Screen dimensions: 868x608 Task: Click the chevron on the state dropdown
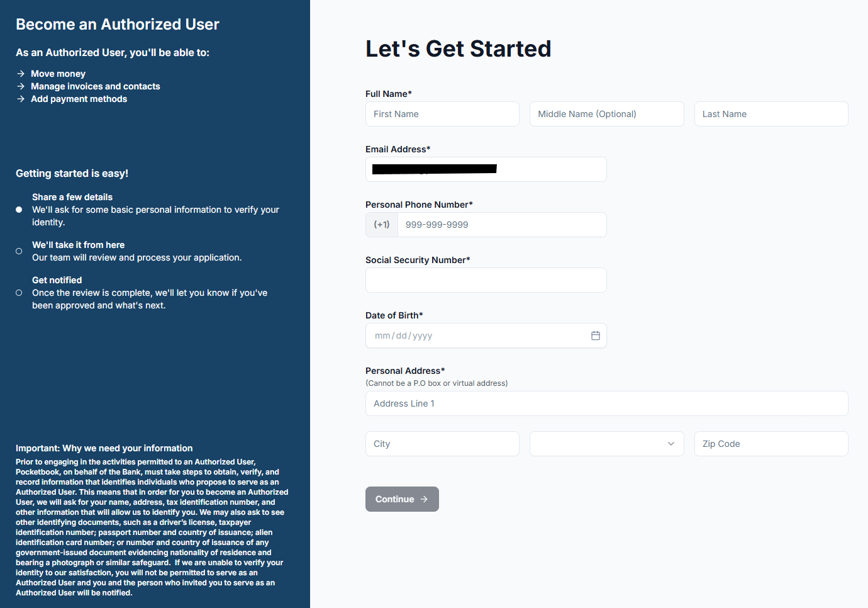coord(672,444)
